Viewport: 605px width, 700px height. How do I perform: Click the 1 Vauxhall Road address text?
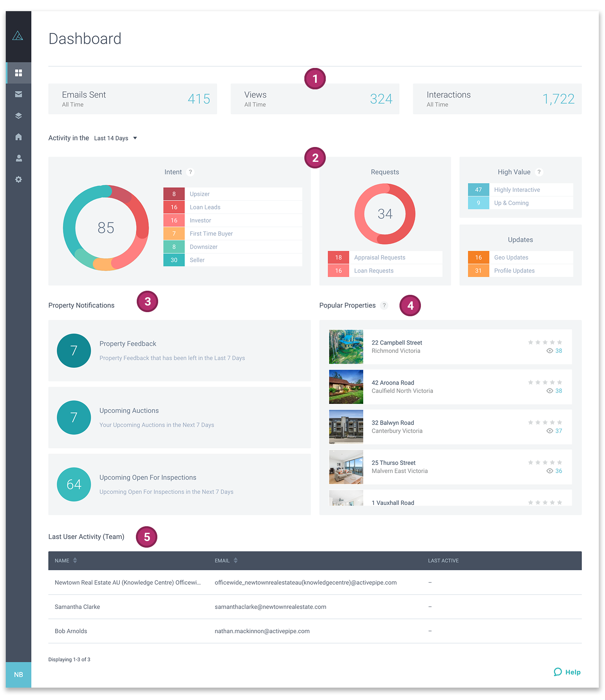pyautogui.click(x=393, y=503)
